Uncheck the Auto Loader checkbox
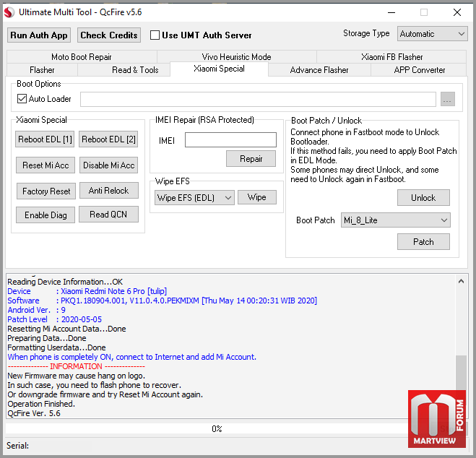The height and width of the screenshot is (458, 476). [x=22, y=99]
